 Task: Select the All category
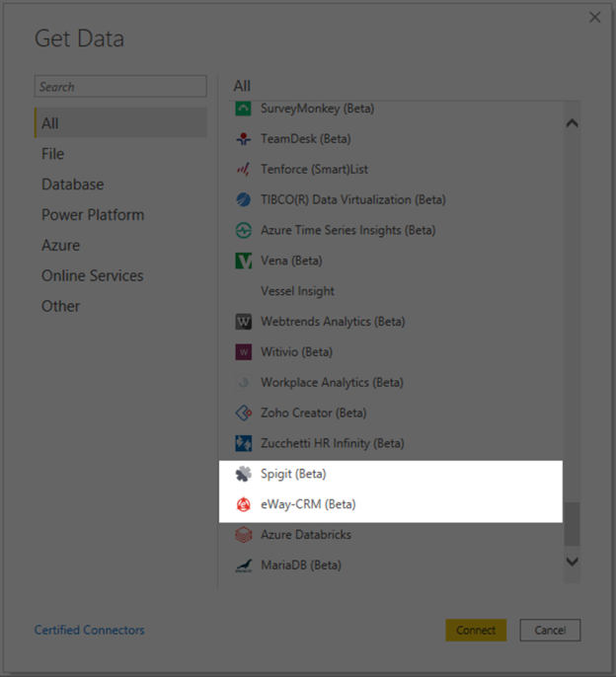click(120, 123)
